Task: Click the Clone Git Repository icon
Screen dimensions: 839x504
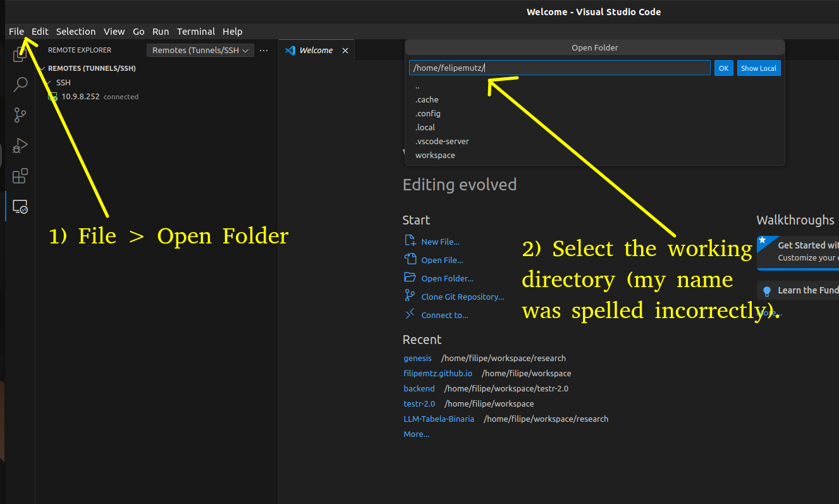Action: [x=410, y=296]
